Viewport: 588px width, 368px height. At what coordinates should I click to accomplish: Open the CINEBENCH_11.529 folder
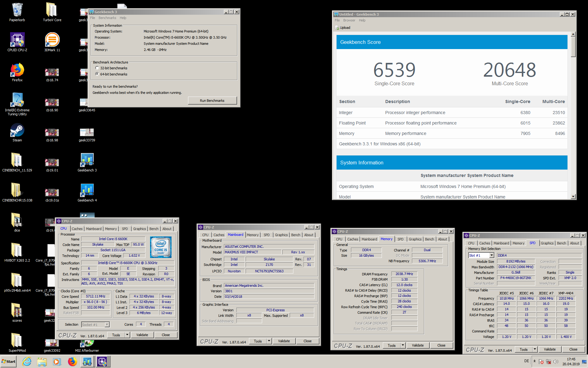coord(17,163)
